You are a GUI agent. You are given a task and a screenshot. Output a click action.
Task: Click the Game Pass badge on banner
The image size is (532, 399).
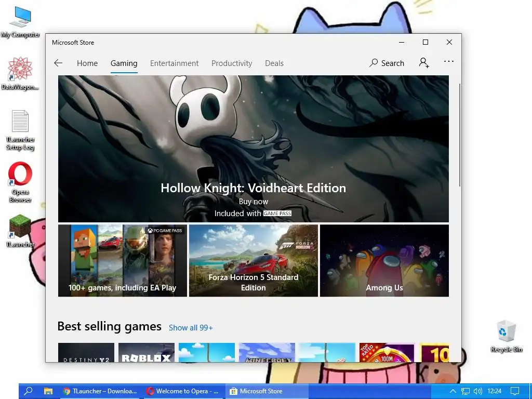click(x=277, y=214)
